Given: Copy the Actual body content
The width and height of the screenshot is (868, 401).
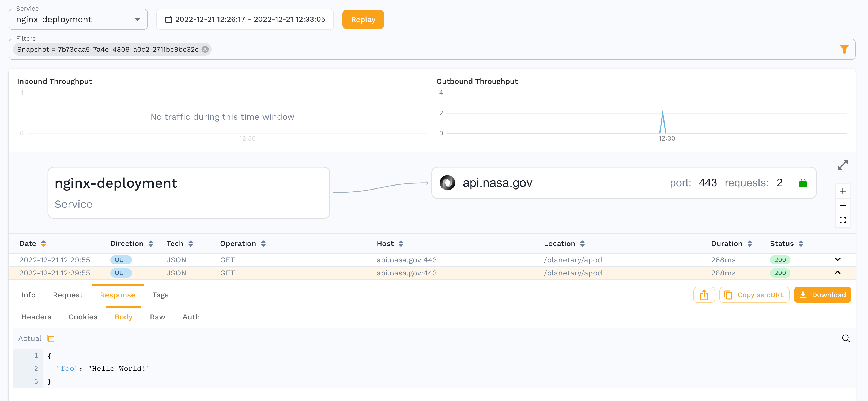Looking at the screenshot, I should coord(51,338).
